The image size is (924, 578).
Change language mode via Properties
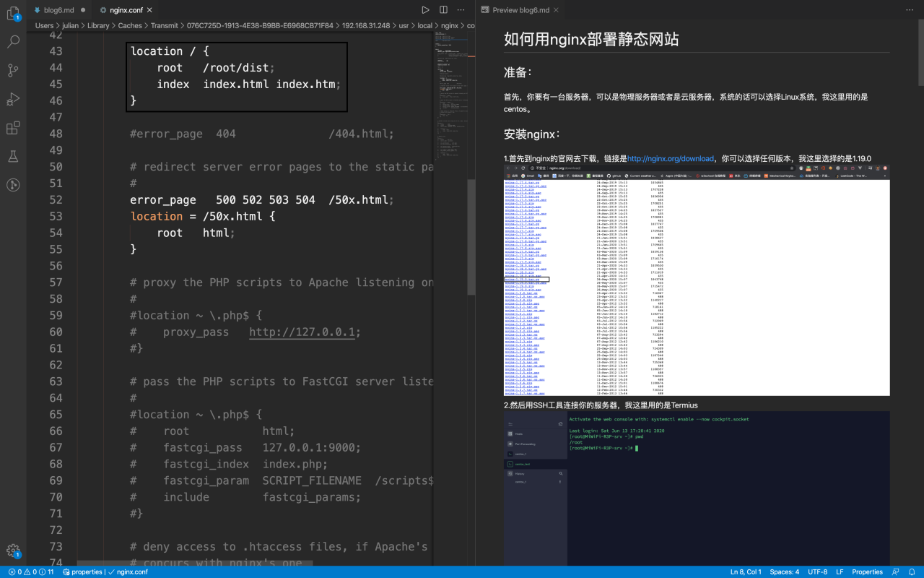tap(867, 571)
